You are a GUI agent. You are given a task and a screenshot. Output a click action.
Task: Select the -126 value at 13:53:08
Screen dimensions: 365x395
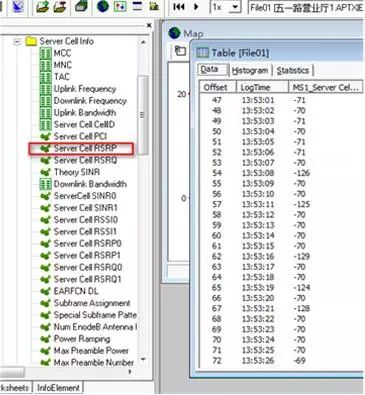click(x=301, y=173)
